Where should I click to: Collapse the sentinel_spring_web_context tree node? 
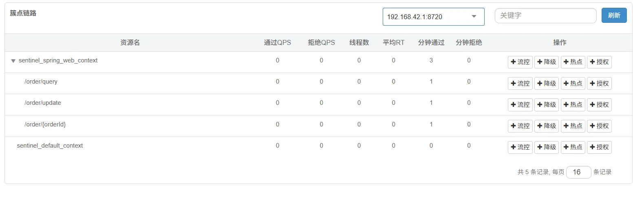coord(13,61)
